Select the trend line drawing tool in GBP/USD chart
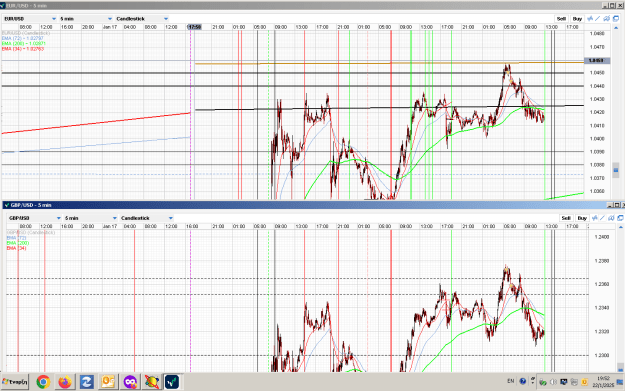Image resolution: width=625 pixels, height=391 pixels. coord(602,218)
